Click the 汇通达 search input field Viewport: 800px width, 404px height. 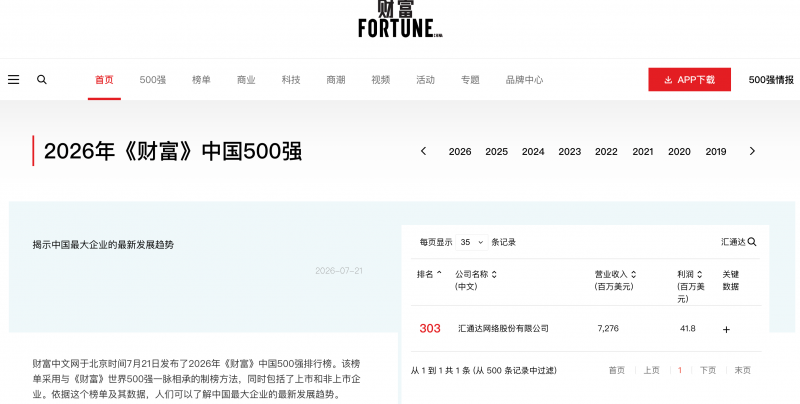[x=733, y=242]
